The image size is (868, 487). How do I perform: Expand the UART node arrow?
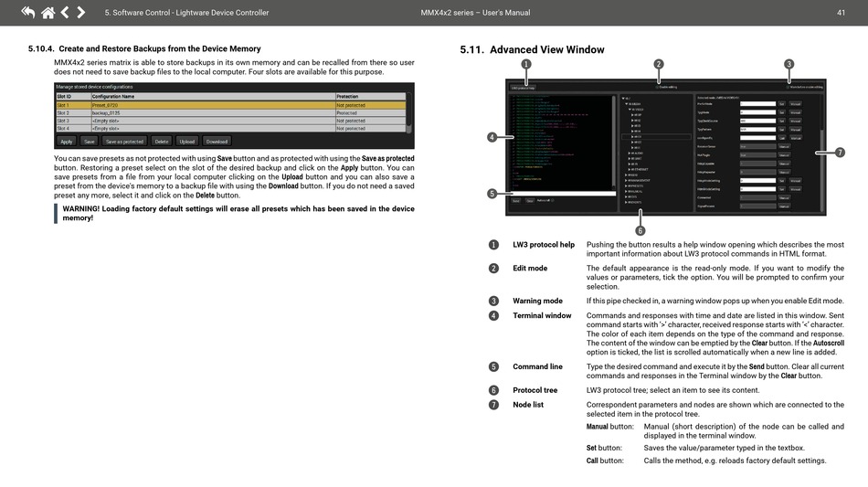pos(630,158)
